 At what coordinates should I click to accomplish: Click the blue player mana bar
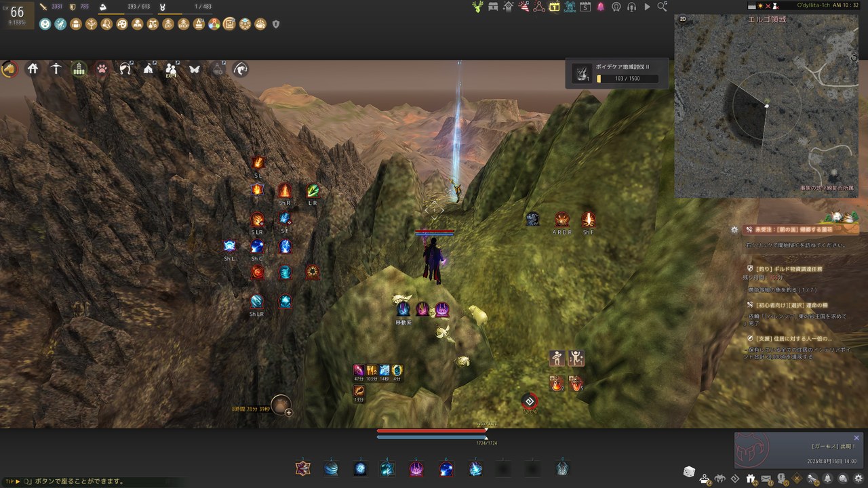(432, 436)
